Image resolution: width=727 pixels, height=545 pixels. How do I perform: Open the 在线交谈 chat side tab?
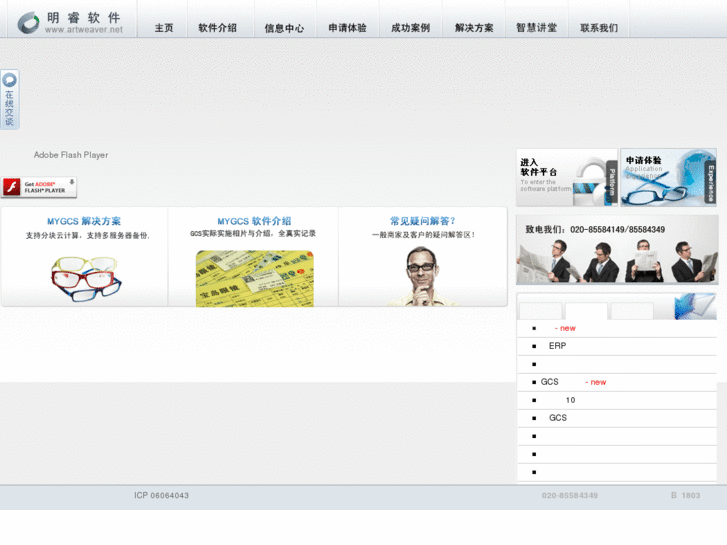click(x=10, y=100)
